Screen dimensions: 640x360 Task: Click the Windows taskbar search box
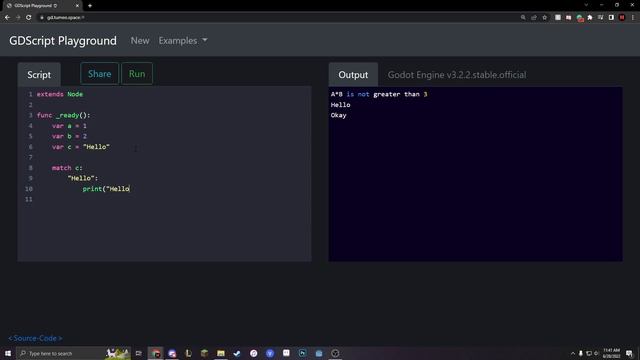pyautogui.click(x=73, y=353)
